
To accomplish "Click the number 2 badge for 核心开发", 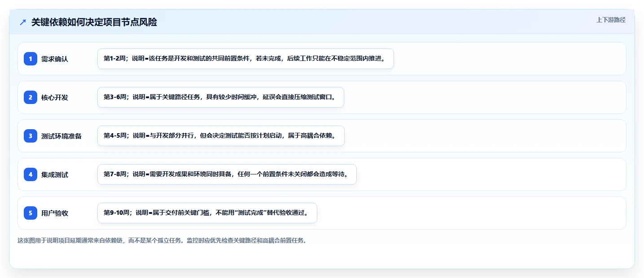I will click(x=31, y=97).
